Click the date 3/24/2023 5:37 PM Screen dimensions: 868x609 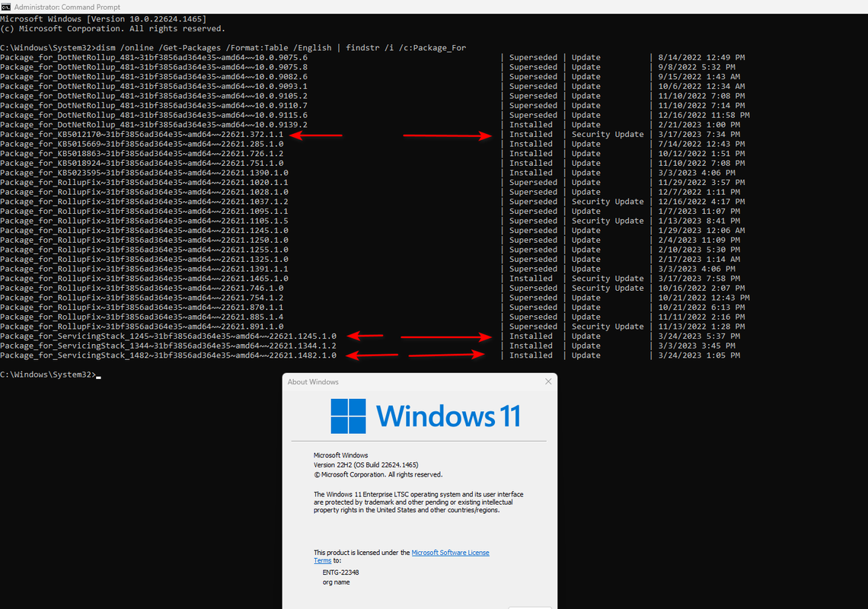coord(699,336)
